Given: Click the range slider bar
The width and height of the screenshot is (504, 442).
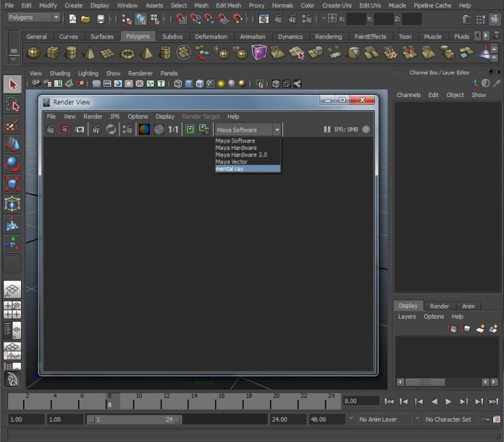Looking at the screenshot, I should (x=134, y=420).
